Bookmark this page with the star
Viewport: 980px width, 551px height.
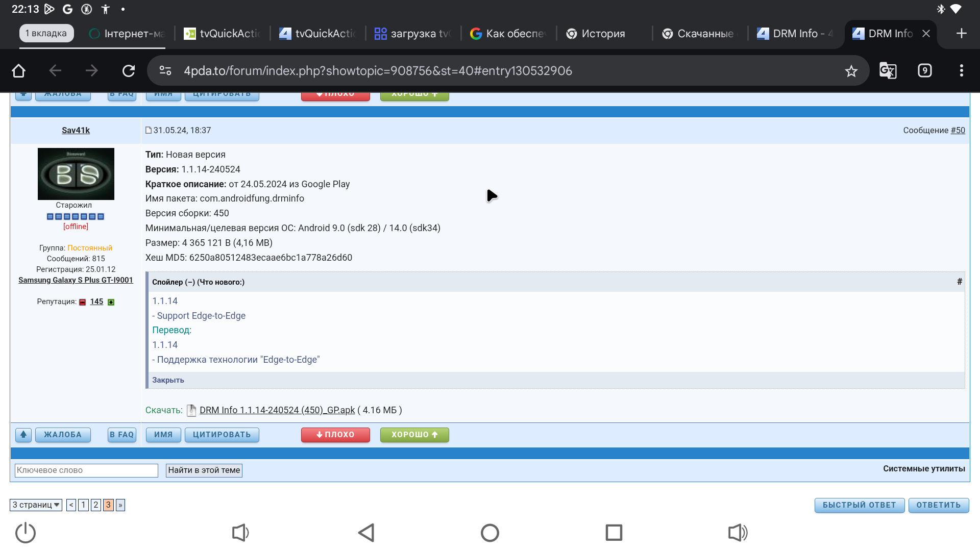click(851, 71)
